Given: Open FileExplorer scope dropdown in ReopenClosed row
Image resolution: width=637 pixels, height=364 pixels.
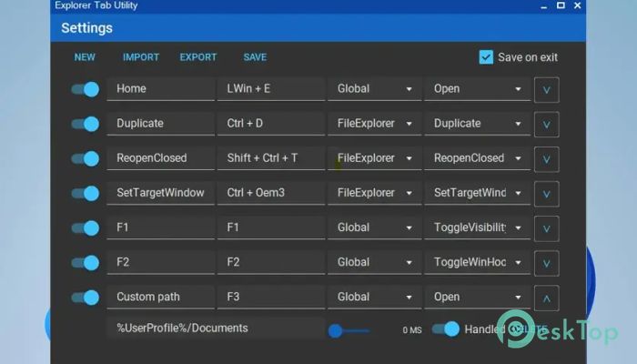Looking at the screenshot, I should coord(375,158).
